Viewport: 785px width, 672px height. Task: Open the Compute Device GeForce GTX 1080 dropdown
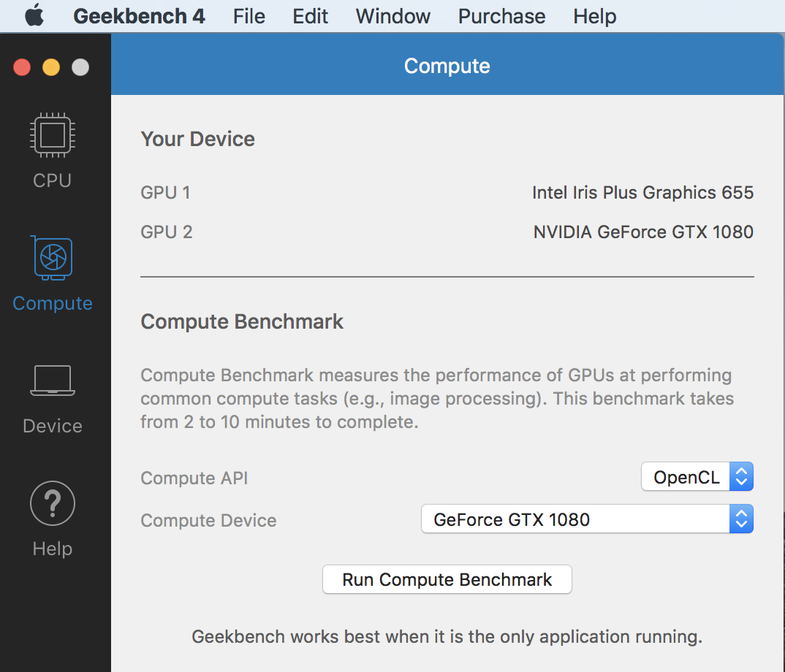point(587,520)
